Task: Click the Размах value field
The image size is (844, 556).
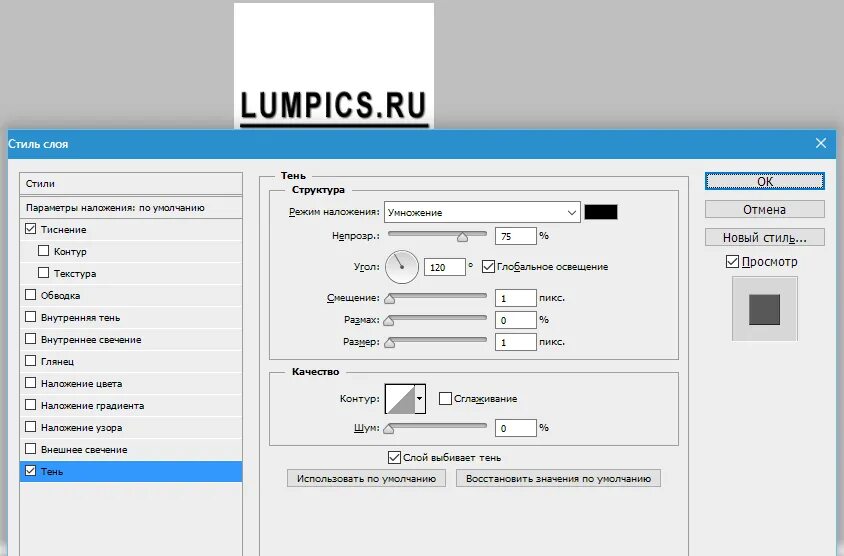Action: tap(516, 320)
